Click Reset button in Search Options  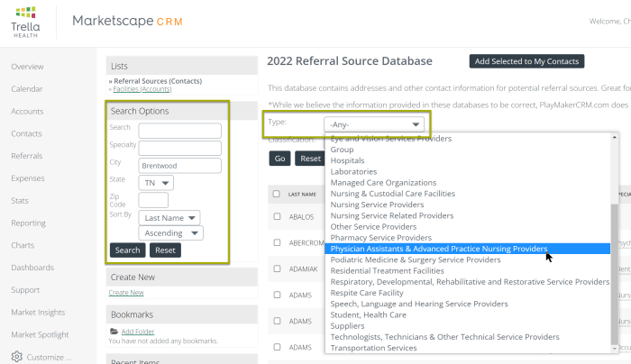[165, 250]
